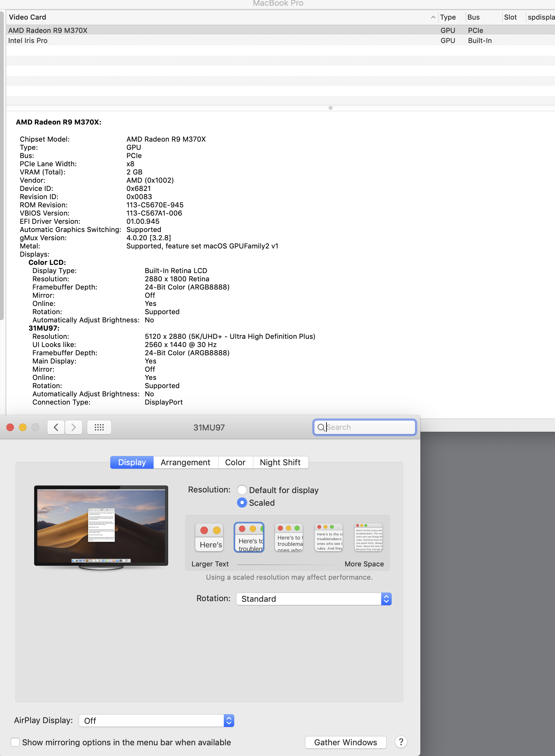
Task: Click the DisplayPort connection type value
Action: click(x=164, y=402)
